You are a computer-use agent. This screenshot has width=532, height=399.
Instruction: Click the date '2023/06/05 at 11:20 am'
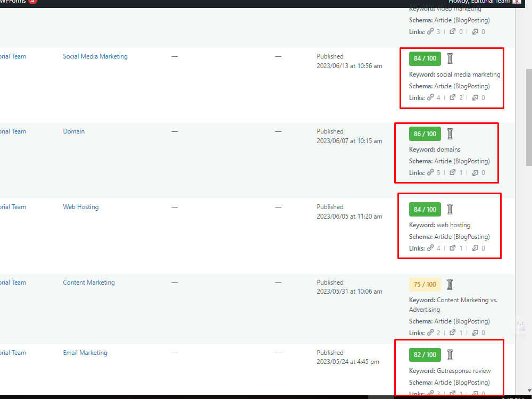349,216
